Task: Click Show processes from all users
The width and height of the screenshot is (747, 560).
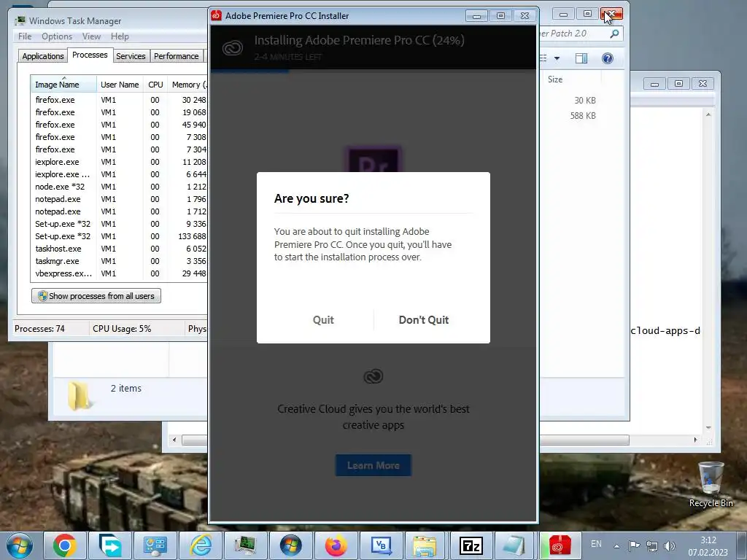Action: pyautogui.click(x=96, y=296)
